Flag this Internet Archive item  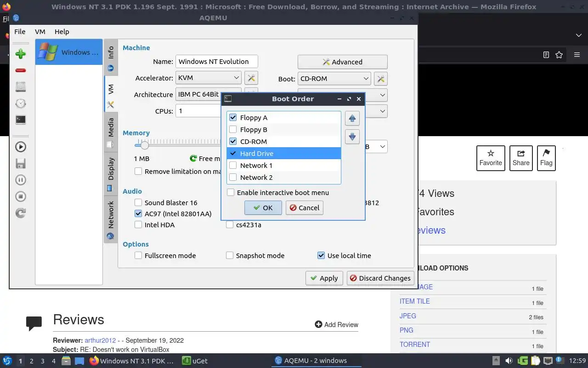point(546,158)
